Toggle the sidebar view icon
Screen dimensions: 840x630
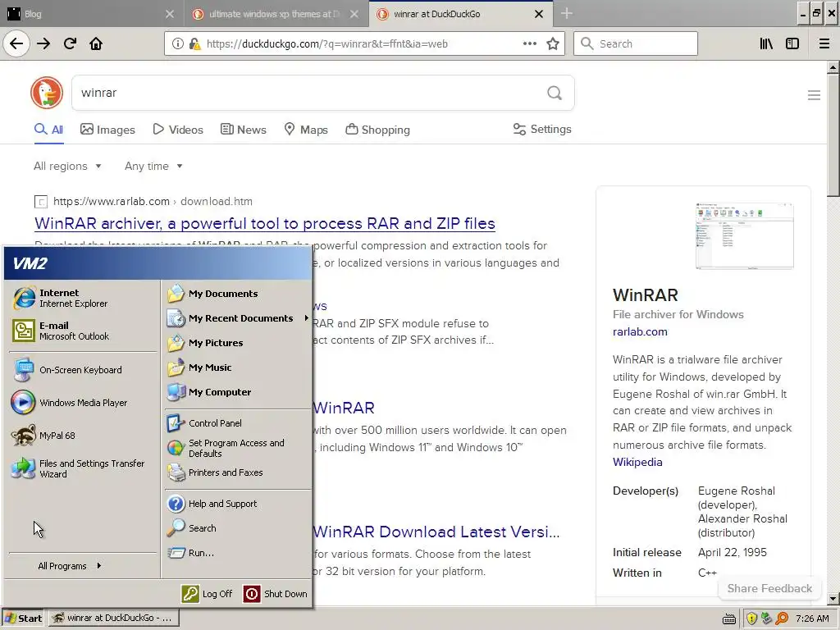[792, 44]
